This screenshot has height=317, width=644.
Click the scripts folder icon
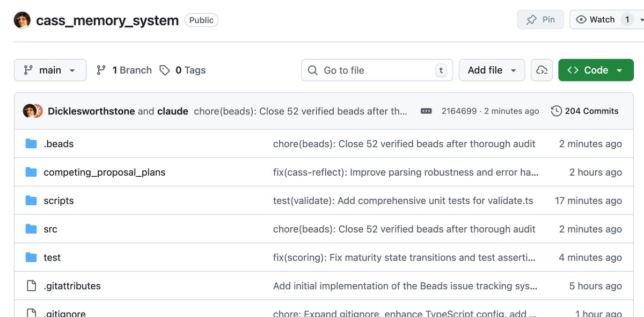pyautogui.click(x=31, y=201)
